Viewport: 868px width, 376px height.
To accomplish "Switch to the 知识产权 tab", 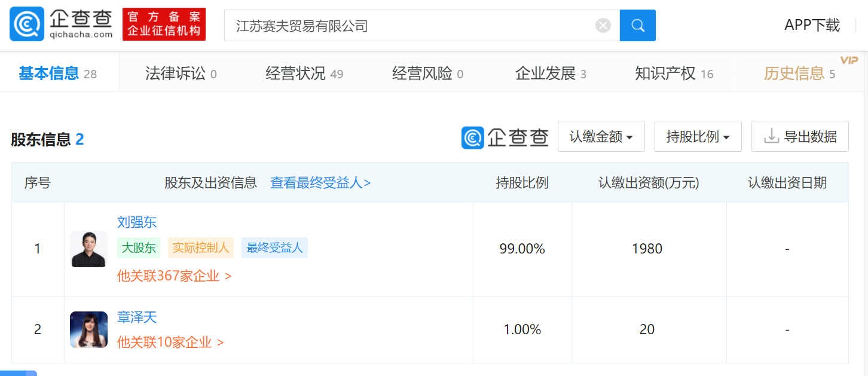I will tap(674, 74).
